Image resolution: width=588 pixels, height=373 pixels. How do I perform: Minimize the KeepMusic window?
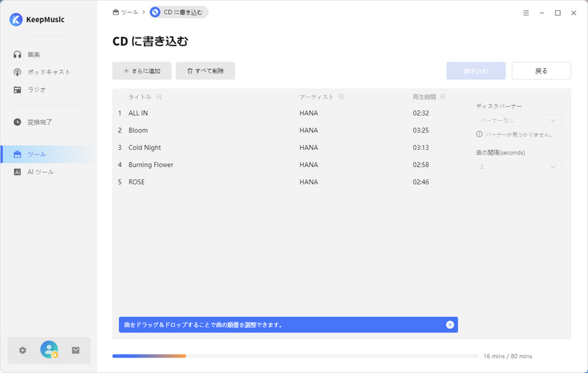pos(542,13)
